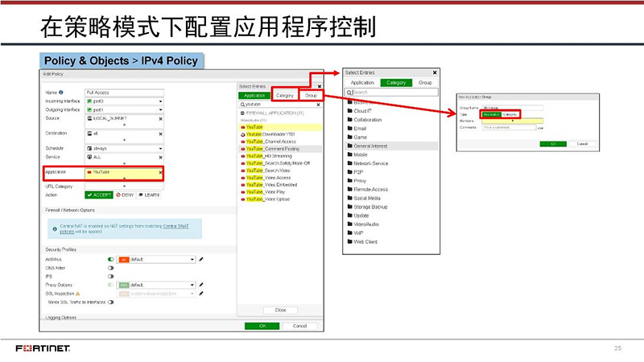Screen dimensions: 644x362
Task: Select the General Interest category row
Action: click(x=391, y=146)
